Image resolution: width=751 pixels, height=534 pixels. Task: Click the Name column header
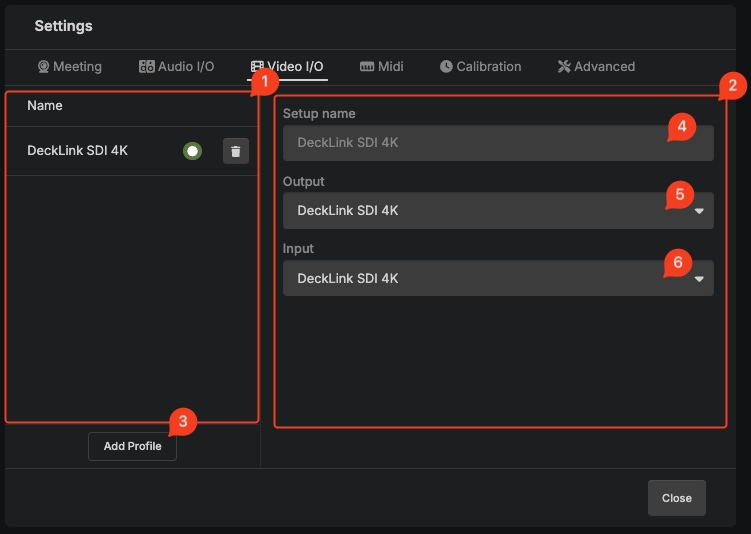pos(45,105)
